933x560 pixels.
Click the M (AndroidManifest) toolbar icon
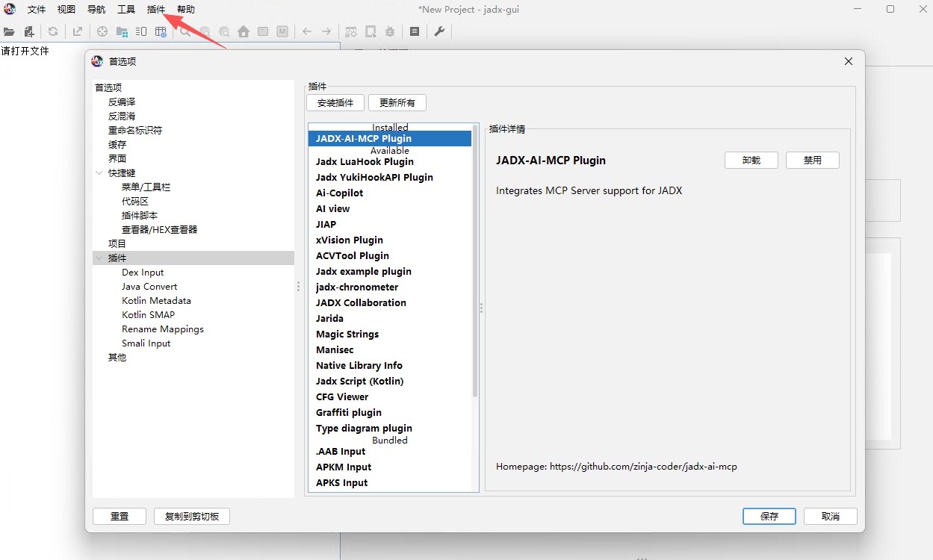coord(282,31)
